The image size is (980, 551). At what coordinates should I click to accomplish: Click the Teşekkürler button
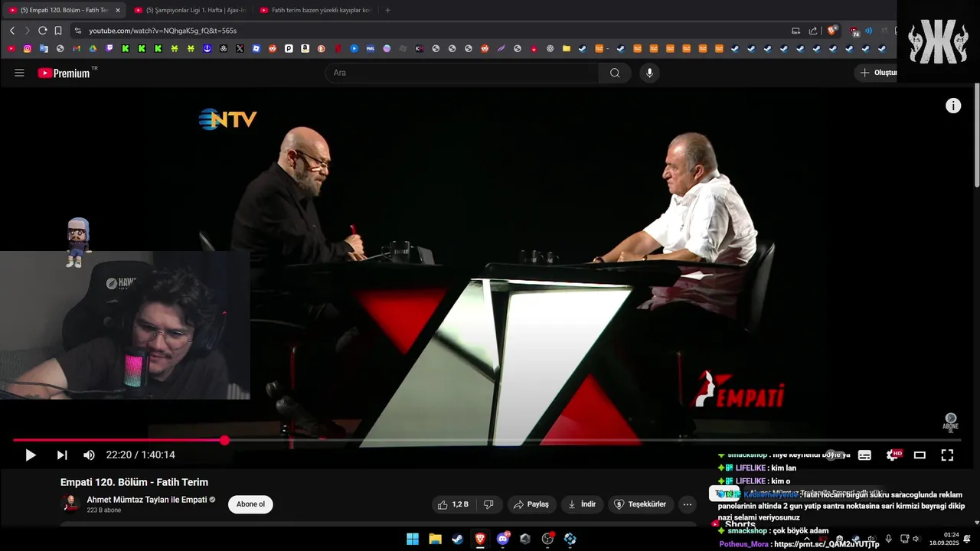click(641, 504)
